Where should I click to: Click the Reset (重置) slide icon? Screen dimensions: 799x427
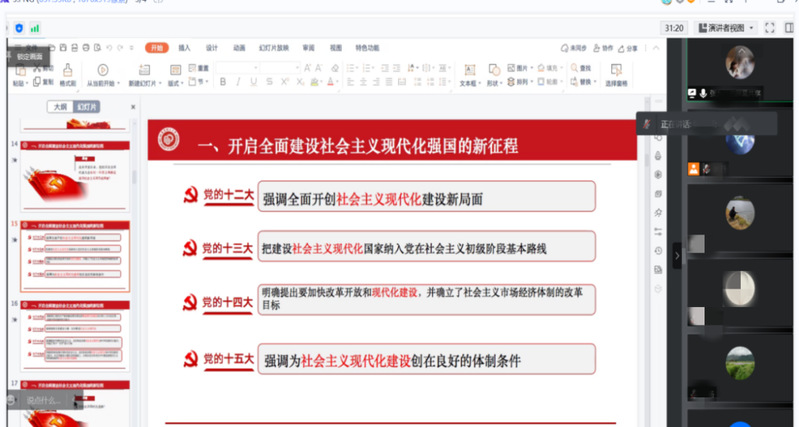tap(197, 67)
